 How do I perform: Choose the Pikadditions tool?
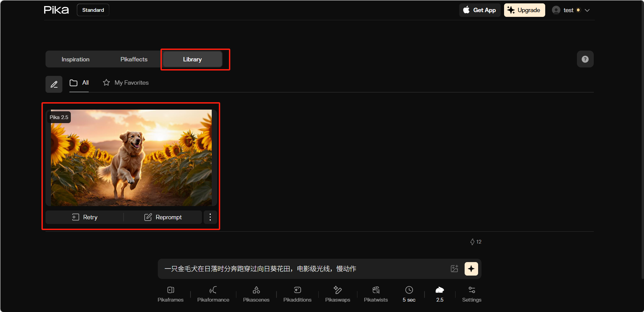297,294
